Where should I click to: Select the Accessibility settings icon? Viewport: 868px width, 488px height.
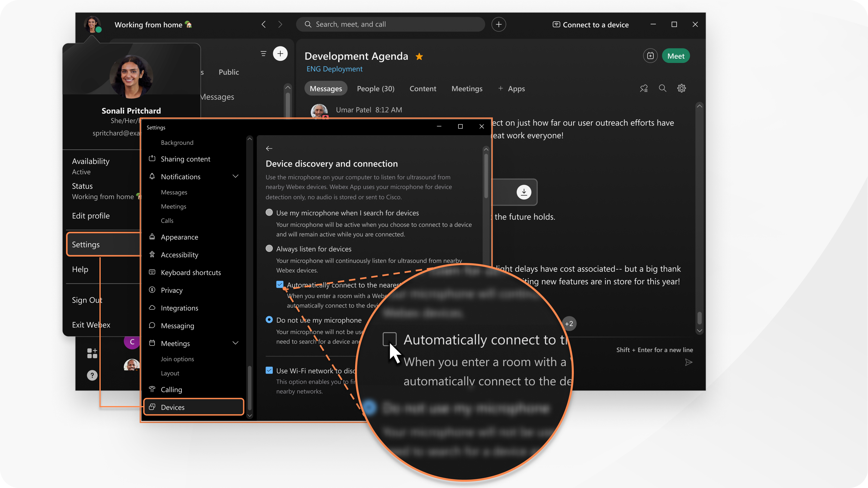point(152,254)
